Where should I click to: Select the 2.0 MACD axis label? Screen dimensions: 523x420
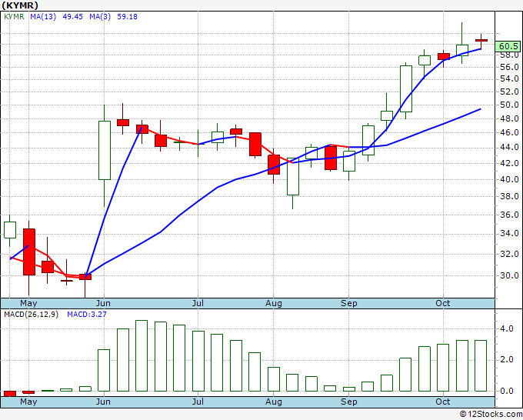click(507, 360)
